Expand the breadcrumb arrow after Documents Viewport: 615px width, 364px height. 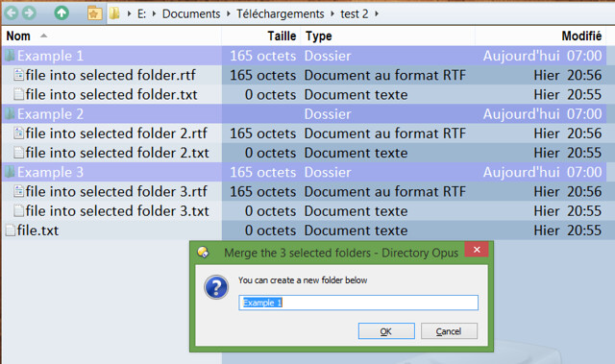tap(229, 13)
